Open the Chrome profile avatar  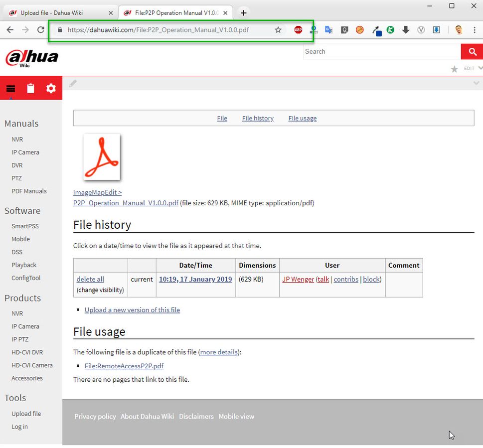459,30
